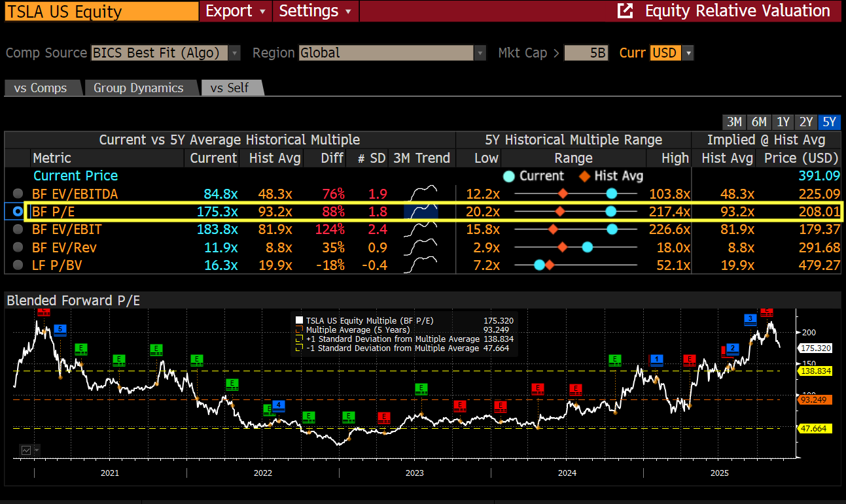Click the Current column header
Screen dimensions: 846x504
point(213,158)
